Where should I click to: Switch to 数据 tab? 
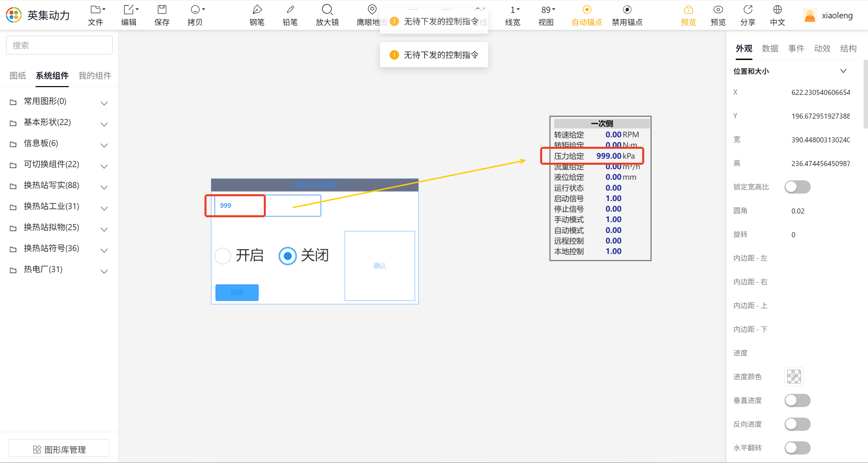[x=770, y=48]
